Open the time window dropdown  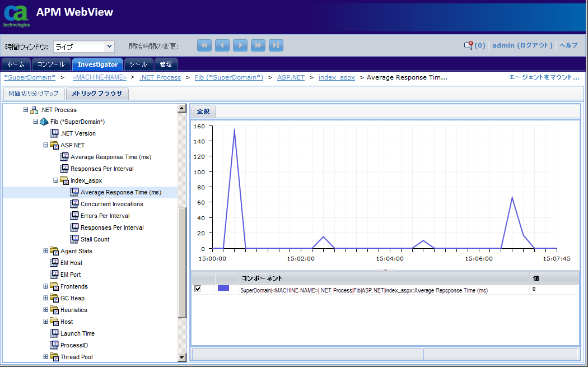click(110, 47)
